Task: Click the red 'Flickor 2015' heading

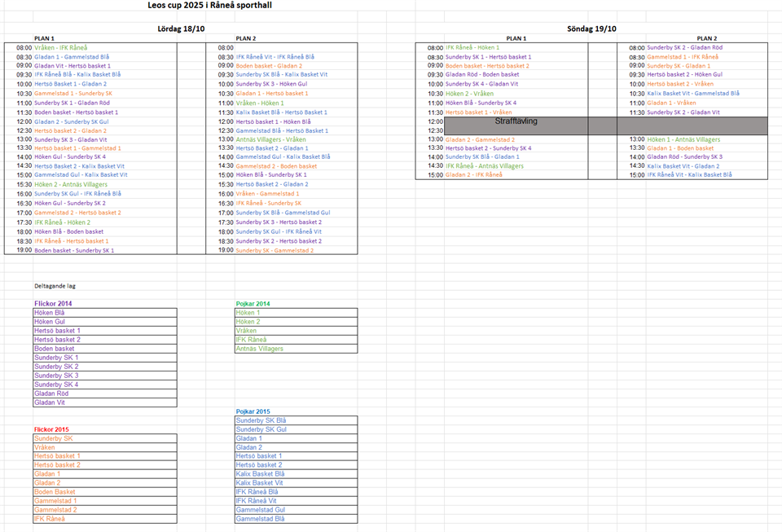Action: (53, 429)
